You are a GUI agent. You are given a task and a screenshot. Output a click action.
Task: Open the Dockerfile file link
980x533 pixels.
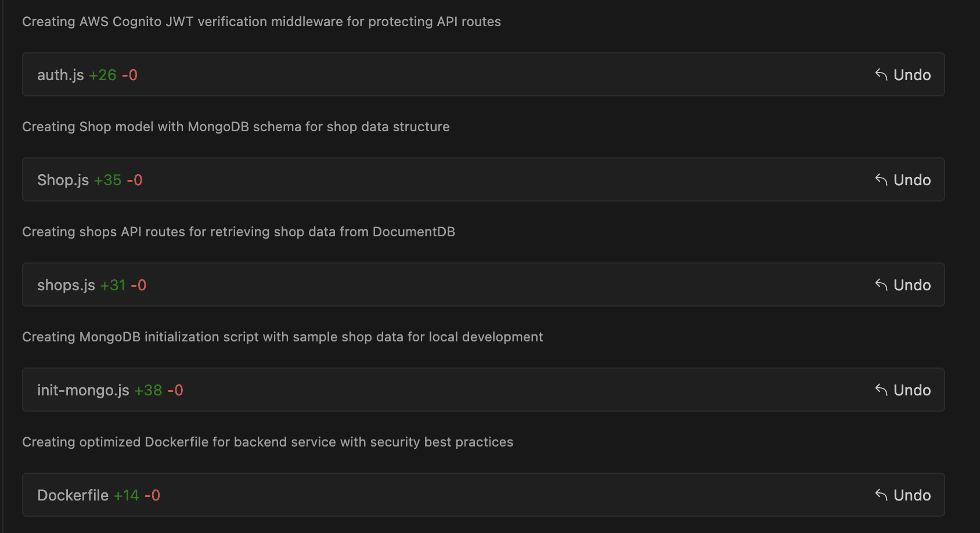[x=73, y=495]
